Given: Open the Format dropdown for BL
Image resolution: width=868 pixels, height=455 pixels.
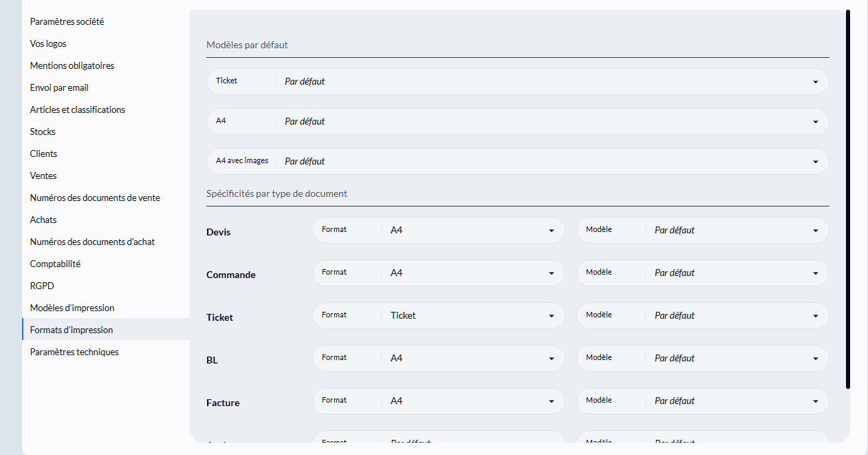Looking at the screenshot, I should 439,358.
